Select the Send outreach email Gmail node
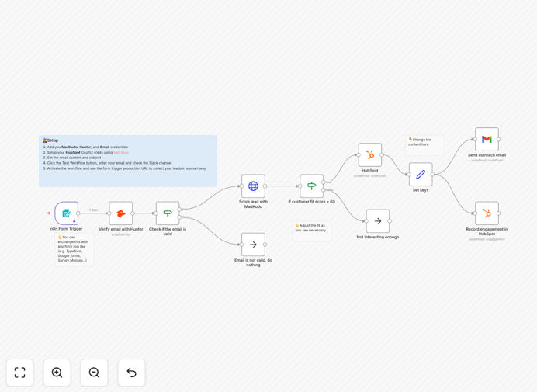The width and height of the screenshot is (537, 392). pos(487,140)
